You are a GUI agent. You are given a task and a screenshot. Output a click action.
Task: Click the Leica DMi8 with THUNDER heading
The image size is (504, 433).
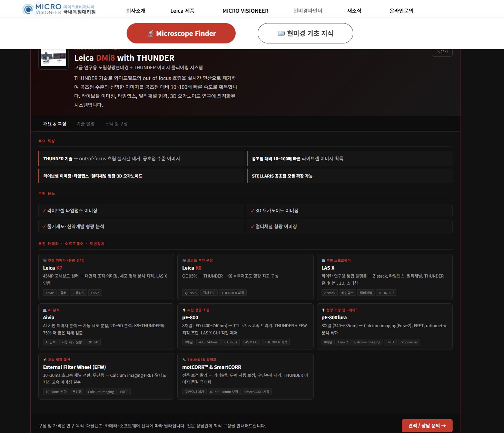[124, 58]
